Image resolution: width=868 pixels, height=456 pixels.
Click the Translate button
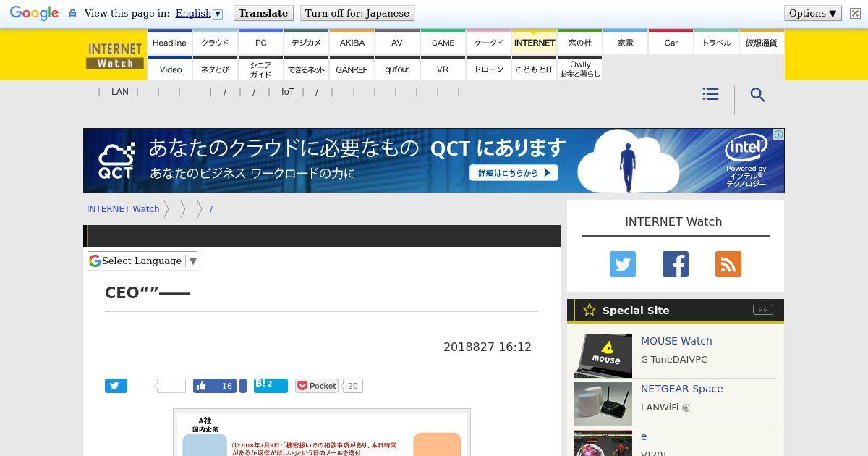pyautogui.click(x=263, y=13)
